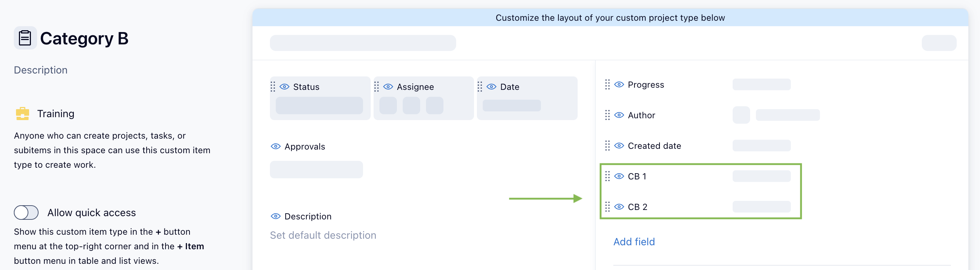
Task: Click the Add field link
Action: [634, 242]
